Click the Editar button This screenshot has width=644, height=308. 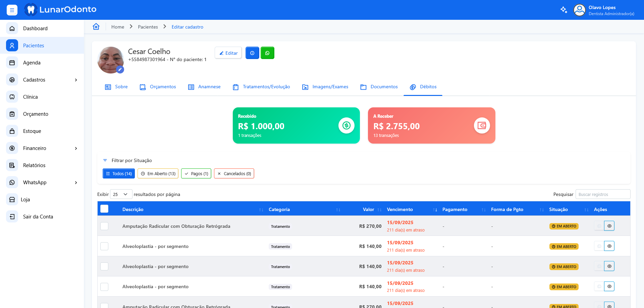[228, 53]
